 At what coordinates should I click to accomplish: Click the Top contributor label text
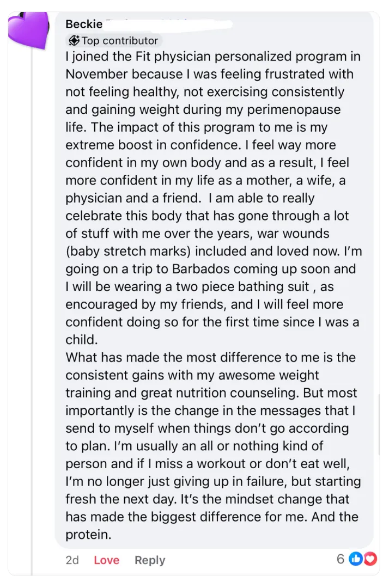[x=120, y=40]
